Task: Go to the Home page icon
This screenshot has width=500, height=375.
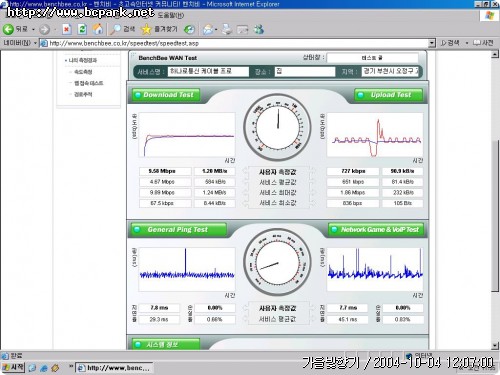Action: 98,29
